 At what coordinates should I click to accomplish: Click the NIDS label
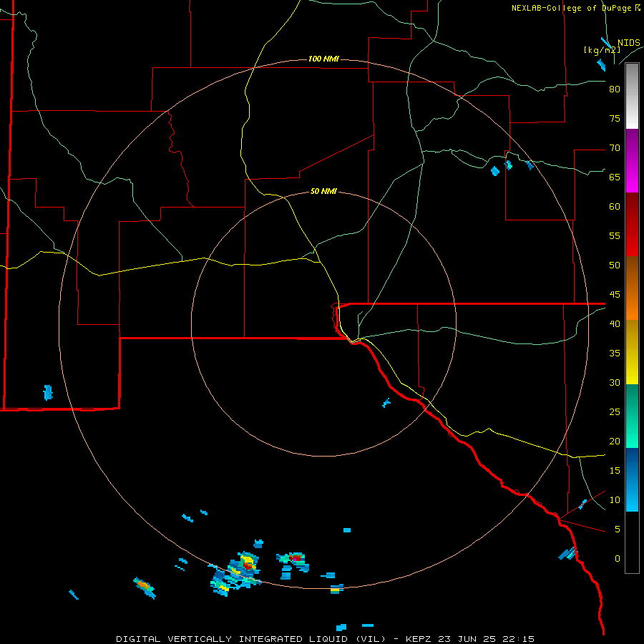pos(629,43)
